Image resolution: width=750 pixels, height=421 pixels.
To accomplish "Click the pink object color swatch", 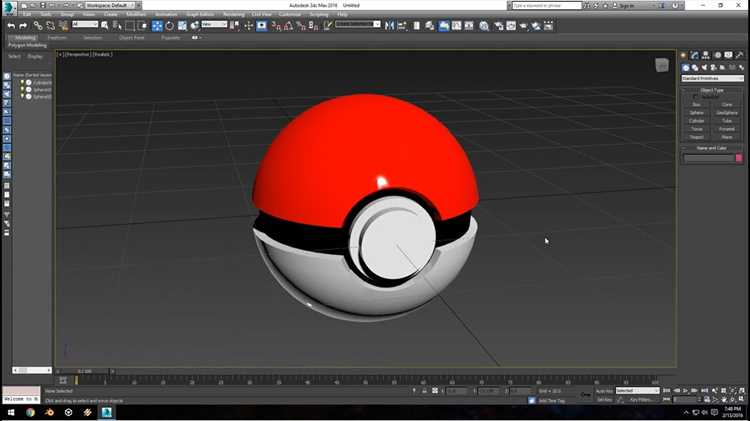I will click(x=739, y=158).
